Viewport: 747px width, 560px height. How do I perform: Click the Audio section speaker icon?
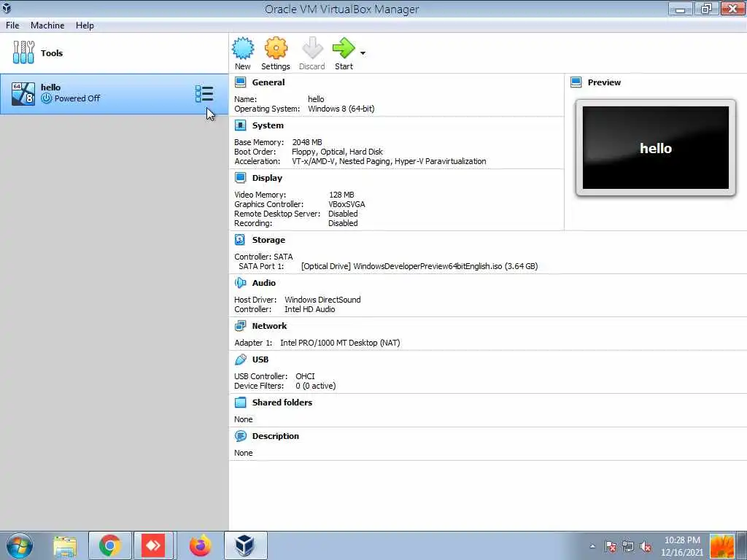tap(241, 283)
